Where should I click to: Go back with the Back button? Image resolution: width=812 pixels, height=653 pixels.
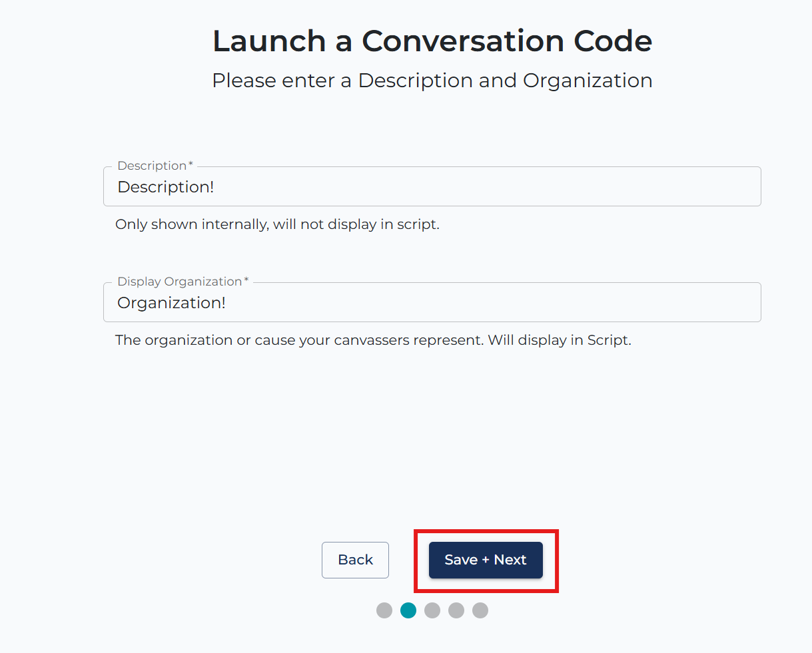355,560
